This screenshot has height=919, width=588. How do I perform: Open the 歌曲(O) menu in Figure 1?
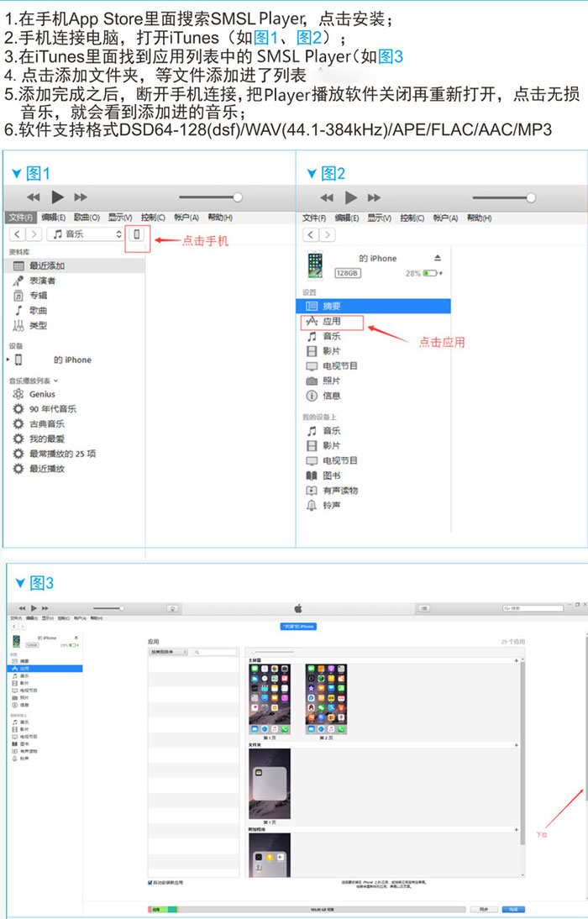coord(87,218)
